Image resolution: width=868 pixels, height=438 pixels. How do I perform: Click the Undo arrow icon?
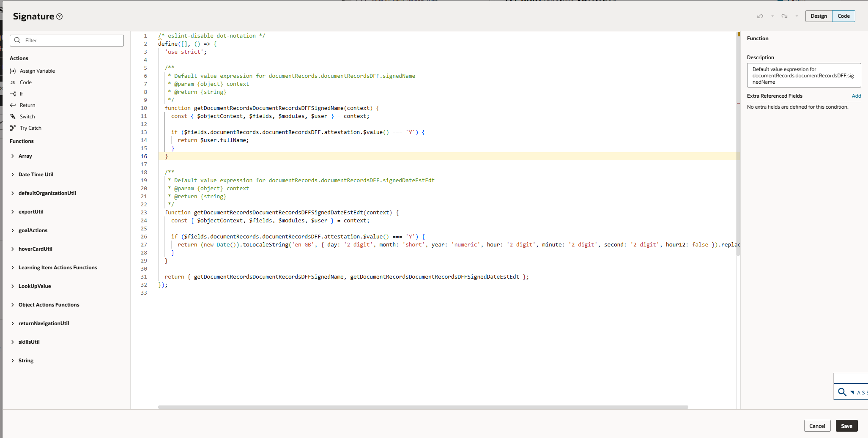[760, 16]
